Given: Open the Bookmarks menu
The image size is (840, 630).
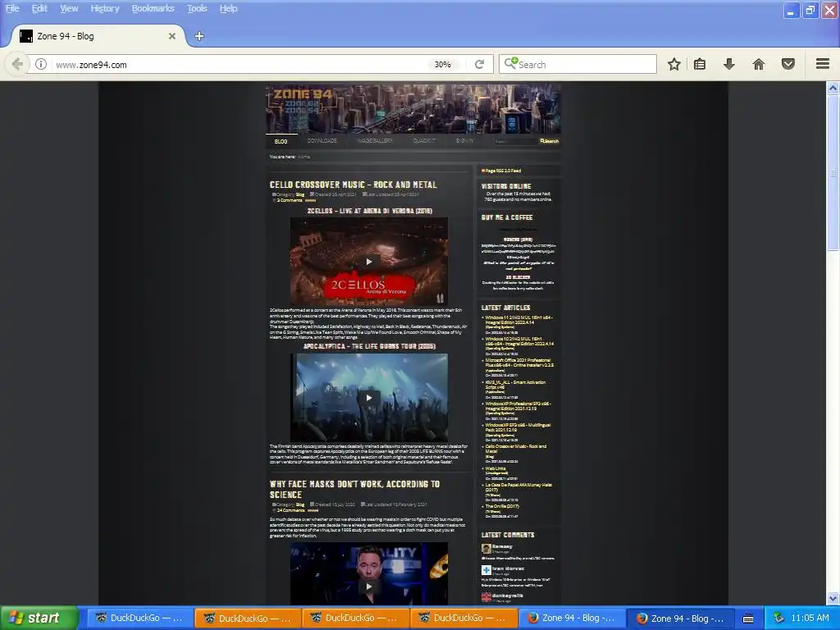Looking at the screenshot, I should pos(153,8).
